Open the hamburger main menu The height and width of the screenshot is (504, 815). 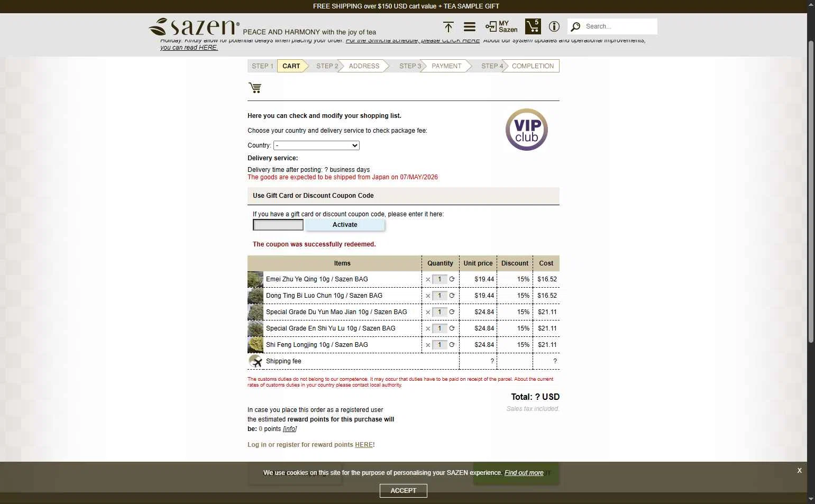(x=470, y=26)
